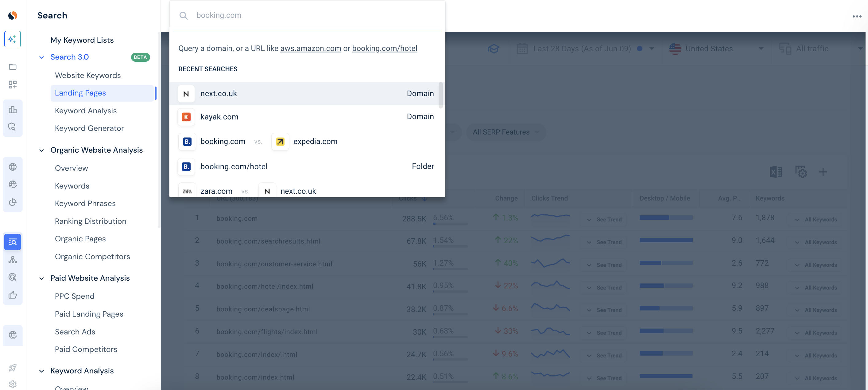This screenshot has height=390, width=868.
Task: Sort by the Keywords column header
Action: [x=769, y=199]
